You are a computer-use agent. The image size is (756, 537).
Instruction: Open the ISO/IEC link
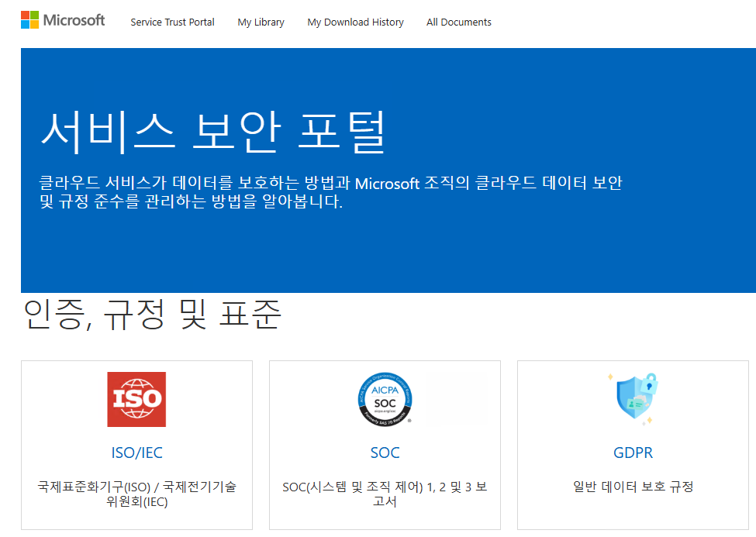coord(137,453)
